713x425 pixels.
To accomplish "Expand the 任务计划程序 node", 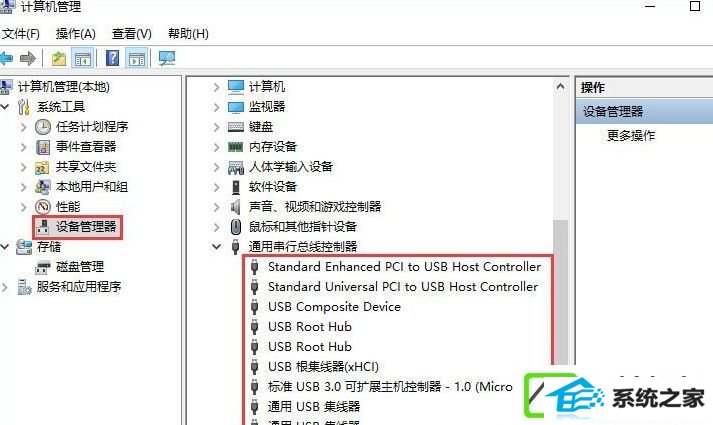I will point(24,127).
